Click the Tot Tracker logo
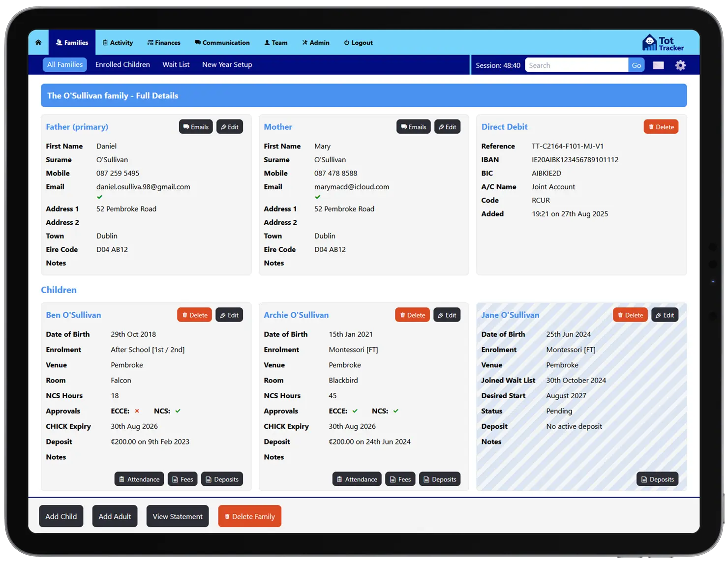The height and width of the screenshot is (563, 728). [x=663, y=42]
